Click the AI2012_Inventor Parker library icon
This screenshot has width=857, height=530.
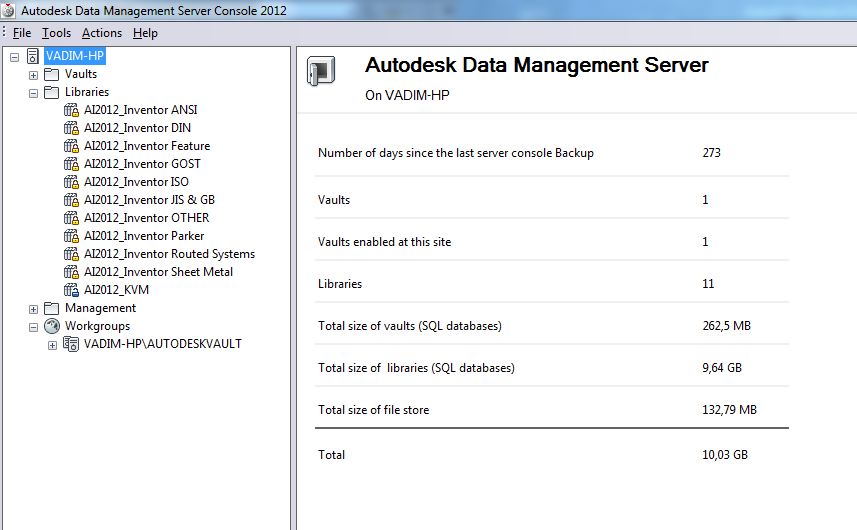71,236
